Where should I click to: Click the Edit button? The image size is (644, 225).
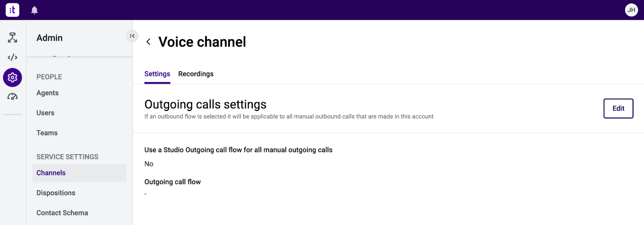pos(618,108)
